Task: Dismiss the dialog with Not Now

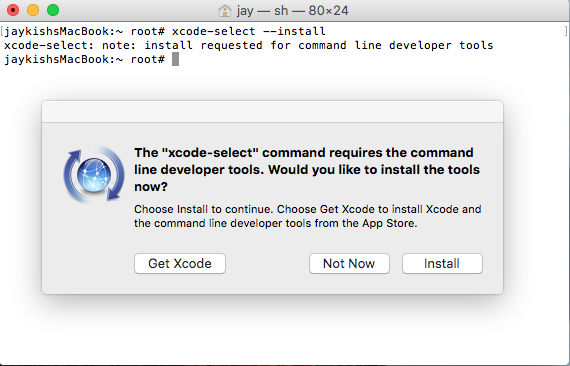Action: pos(349,264)
